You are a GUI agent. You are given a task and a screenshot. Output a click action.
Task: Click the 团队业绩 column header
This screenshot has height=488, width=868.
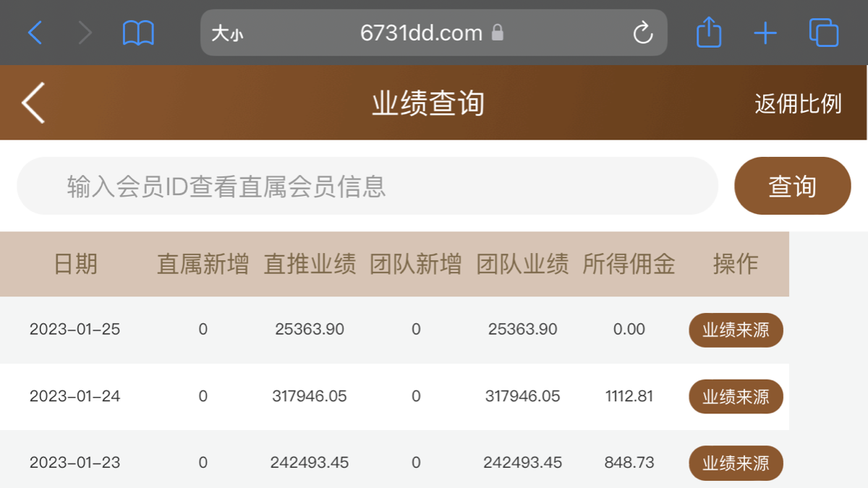tap(522, 264)
